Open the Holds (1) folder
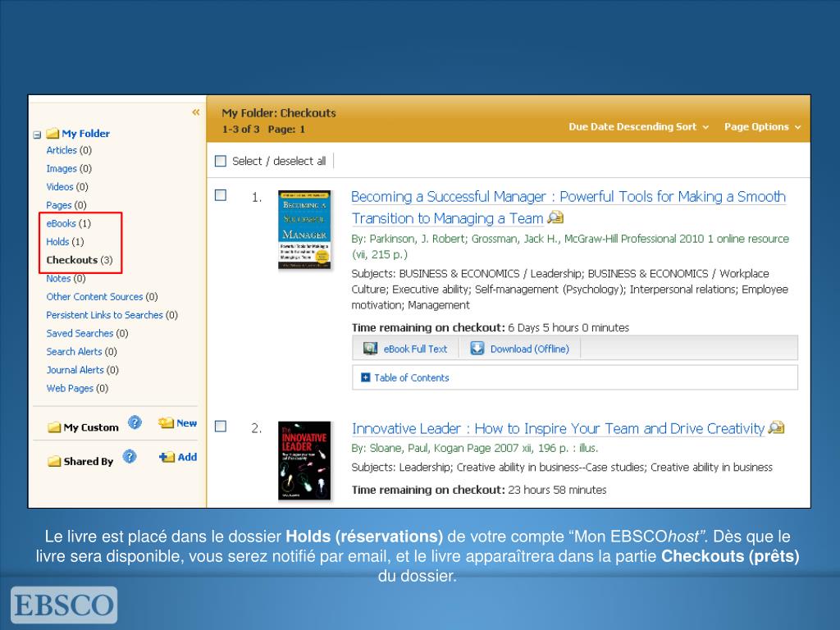This screenshot has height=630, width=840. click(x=66, y=242)
